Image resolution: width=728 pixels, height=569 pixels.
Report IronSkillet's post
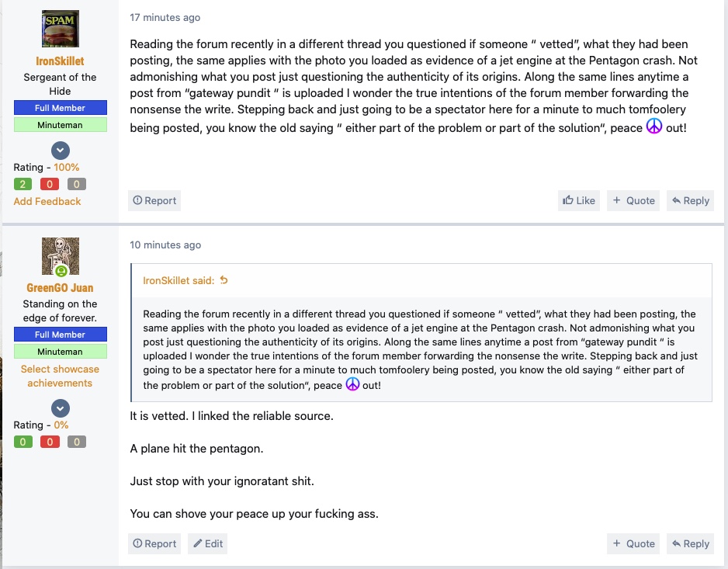(x=154, y=200)
